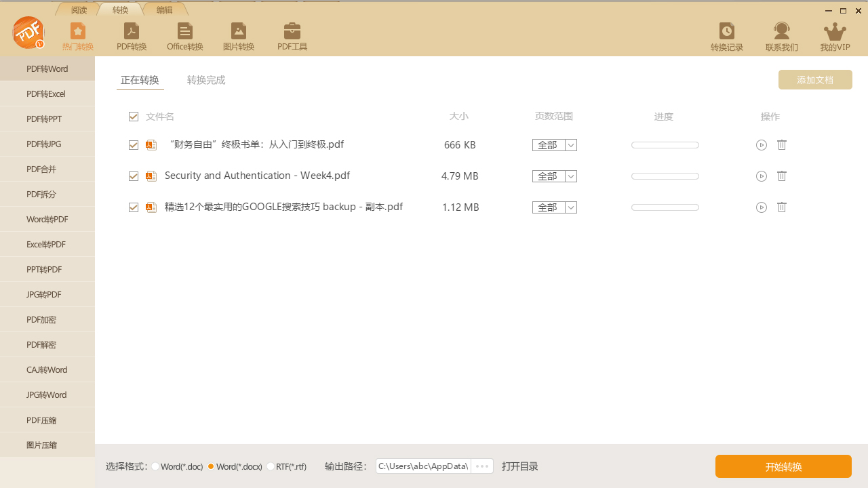Switch to the 编辑 top tab
The image size is (868, 488).
(164, 9)
